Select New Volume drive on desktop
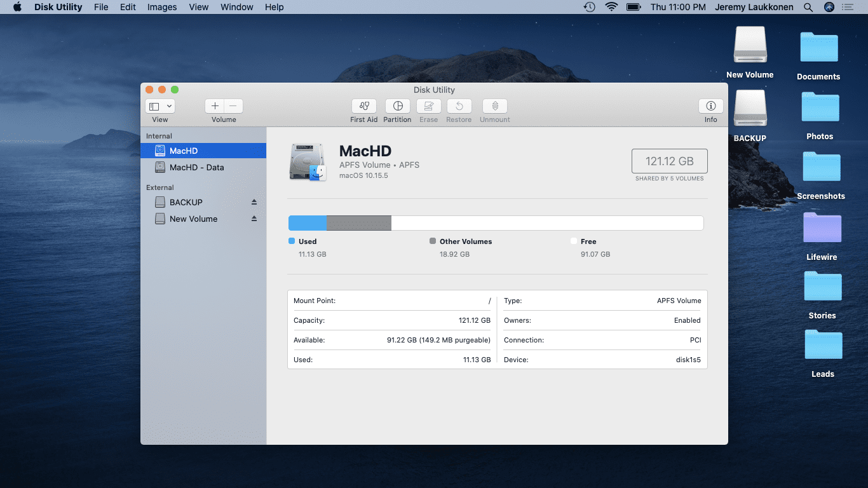Screen dimensions: 868x488 point(750,44)
